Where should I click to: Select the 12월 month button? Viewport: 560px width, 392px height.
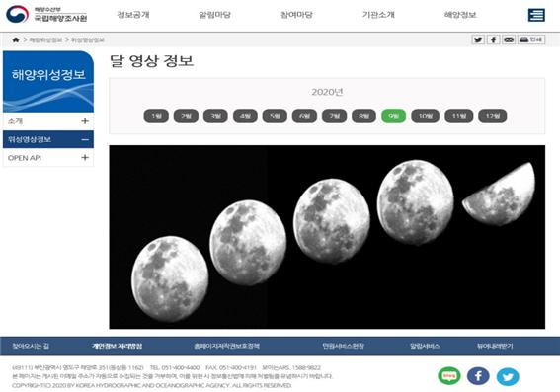coord(492,117)
